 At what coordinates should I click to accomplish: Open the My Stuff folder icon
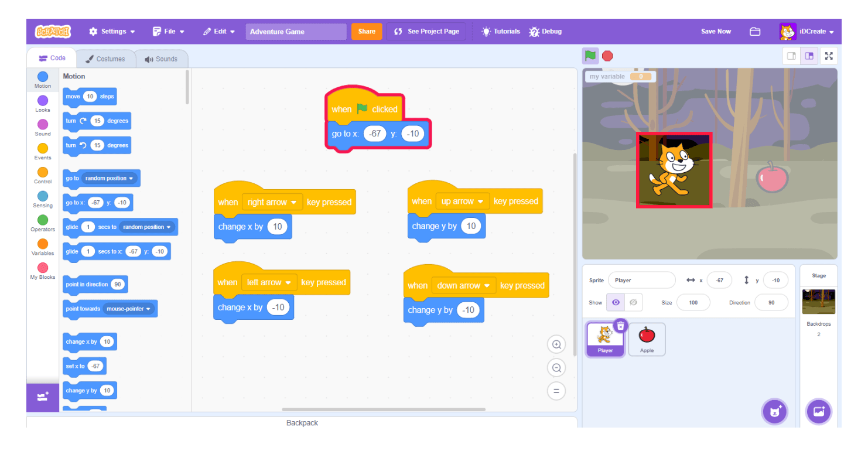pos(755,32)
